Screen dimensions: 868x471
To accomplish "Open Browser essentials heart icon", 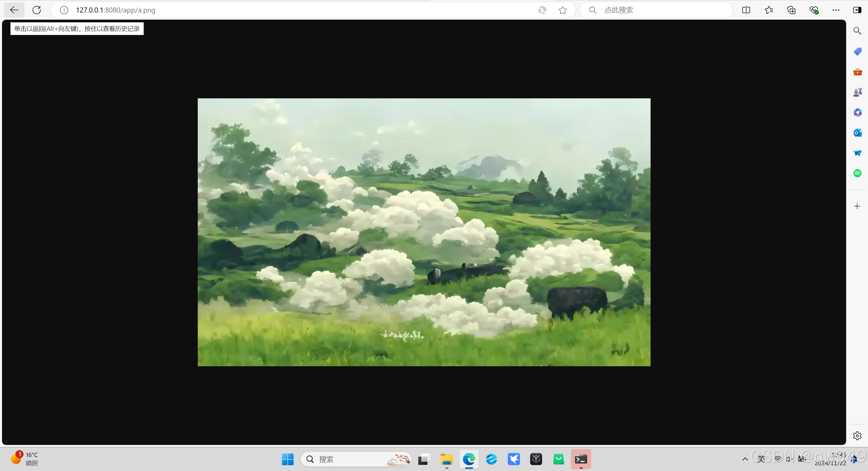I will pyautogui.click(x=814, y=10).
